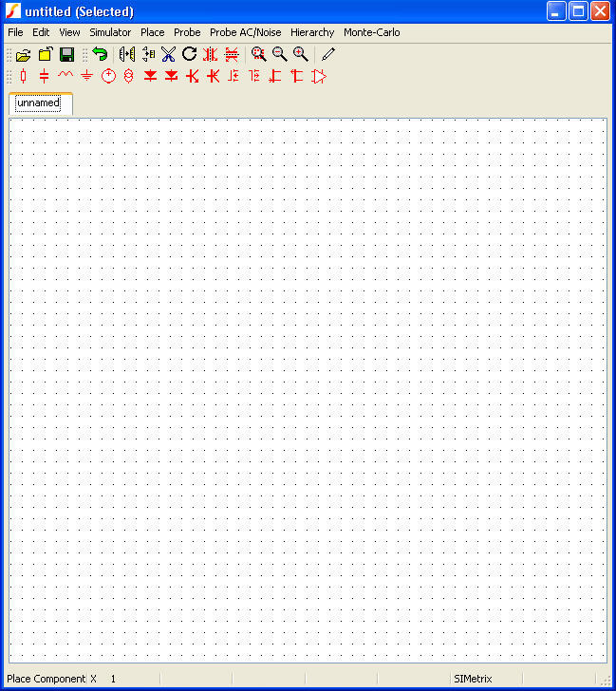Flip the component with the red horizontal-axis flip icon
This screenshot has height=691, width=616.
coord(232,54)
